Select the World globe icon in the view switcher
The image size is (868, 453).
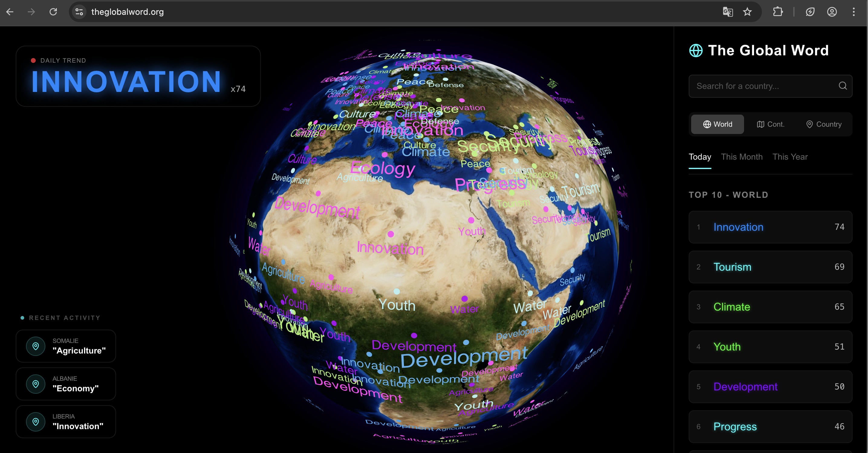707,124
